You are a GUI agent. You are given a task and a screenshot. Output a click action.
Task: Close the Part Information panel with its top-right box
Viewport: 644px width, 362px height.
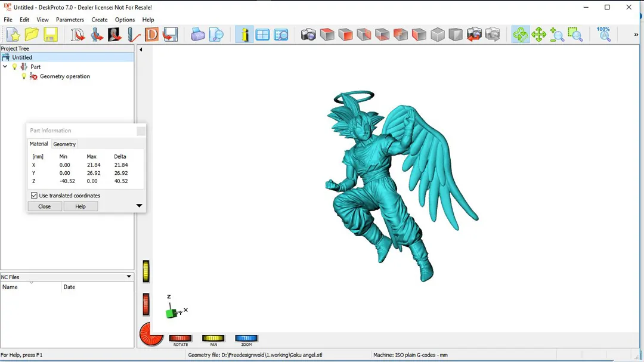pyautogui.click(x=141, y=131)
